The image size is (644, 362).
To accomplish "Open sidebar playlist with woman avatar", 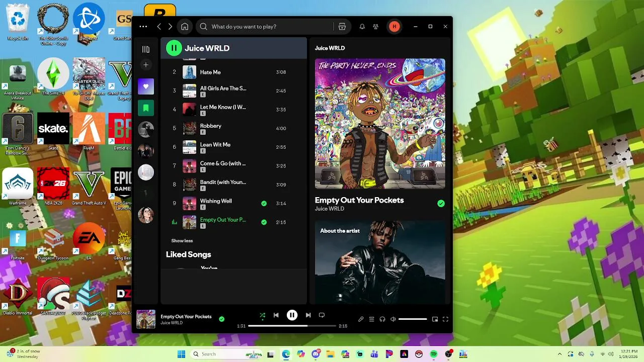I will pos(146,215).
